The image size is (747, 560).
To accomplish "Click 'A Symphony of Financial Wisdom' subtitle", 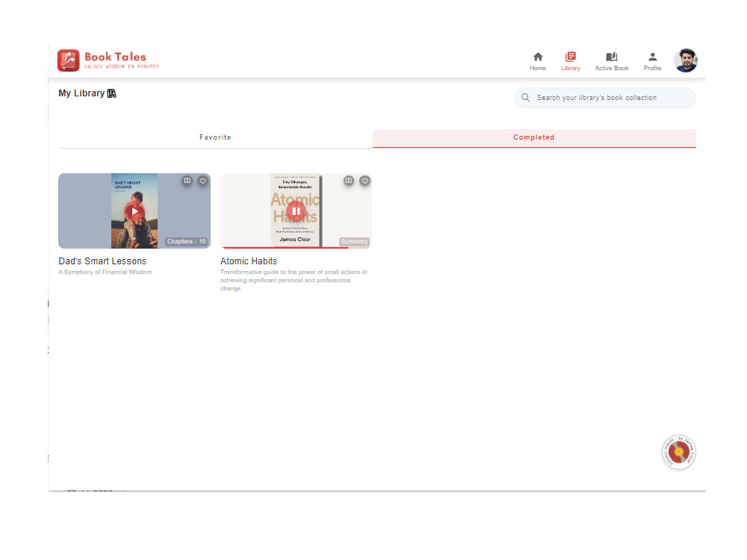I will point(105,273).
